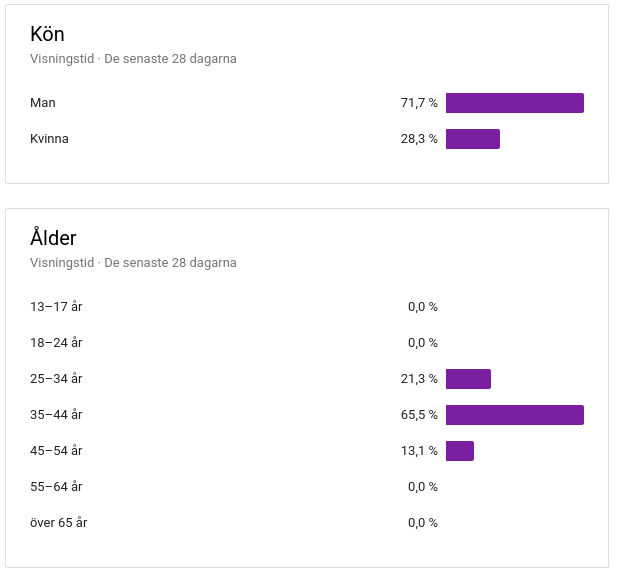Viewport: 618px width, 577px height.
Task: Select the Kön card heading
Action: pos(47,34)
